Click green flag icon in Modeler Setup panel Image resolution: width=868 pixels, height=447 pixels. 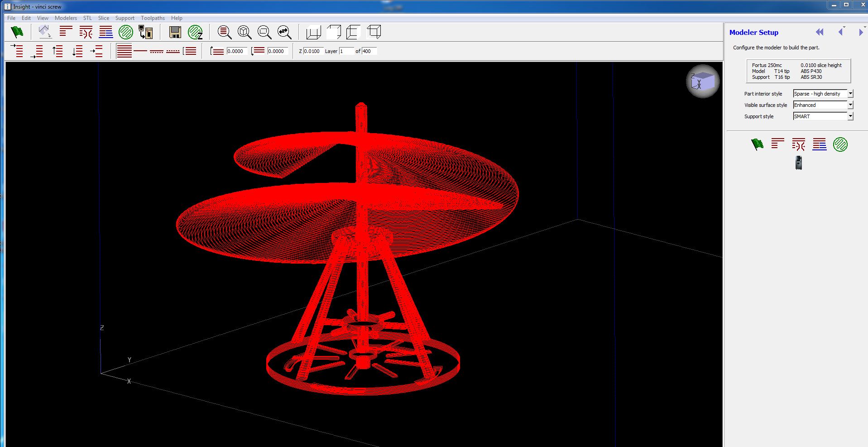coord(757,144)
